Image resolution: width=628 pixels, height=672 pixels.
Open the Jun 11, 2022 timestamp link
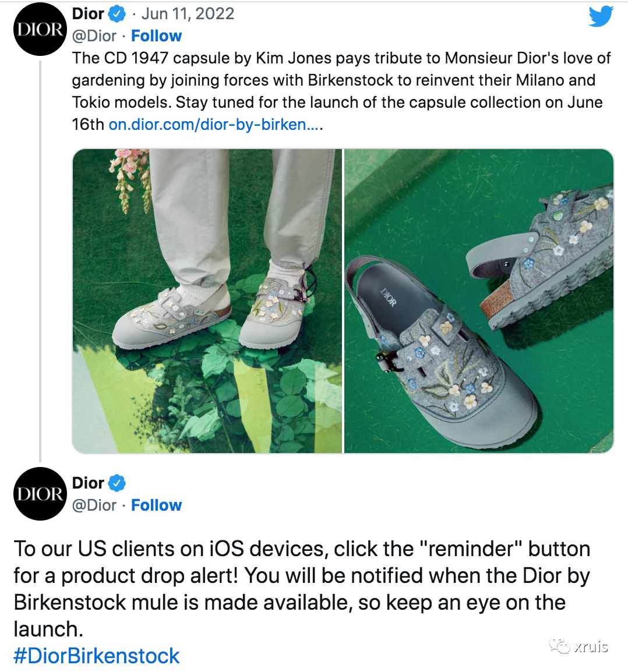(188, 14)
